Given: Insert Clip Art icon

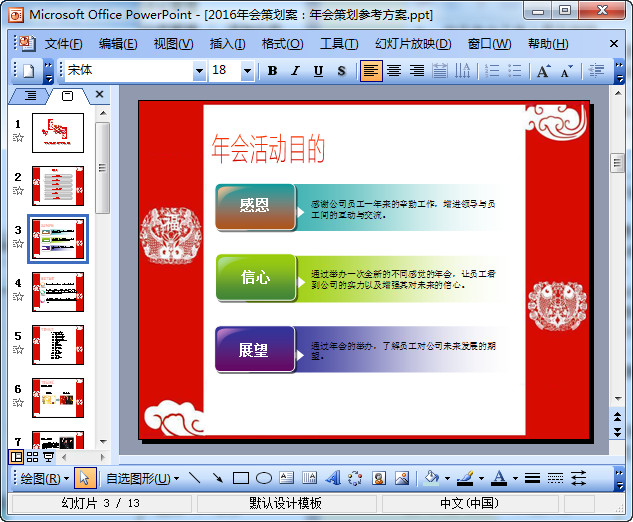Looking at the screenshot, I should [x=379, y=478].
